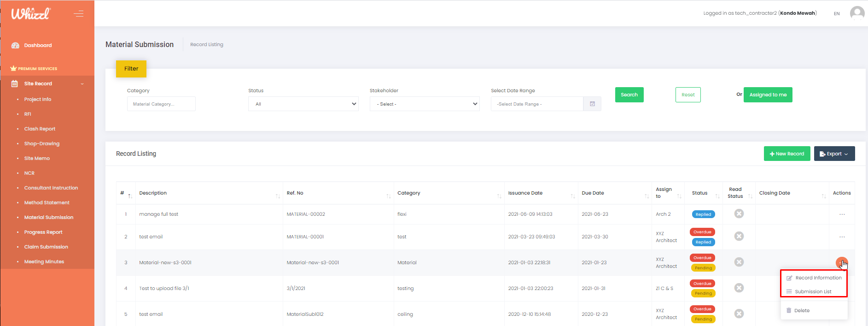Click the New Record button
The width and height of the screenshot is (868, 326).
click(x=786, y=154)
